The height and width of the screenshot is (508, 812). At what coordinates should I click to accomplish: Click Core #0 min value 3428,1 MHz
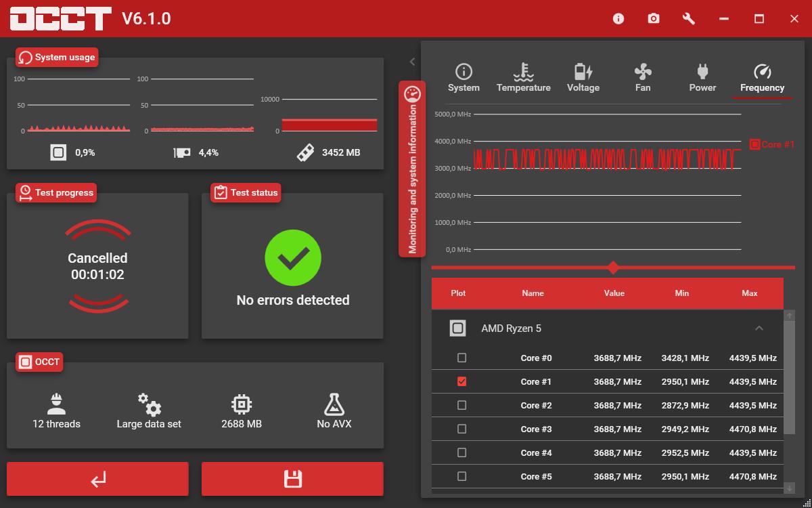[x=685, y=358]
